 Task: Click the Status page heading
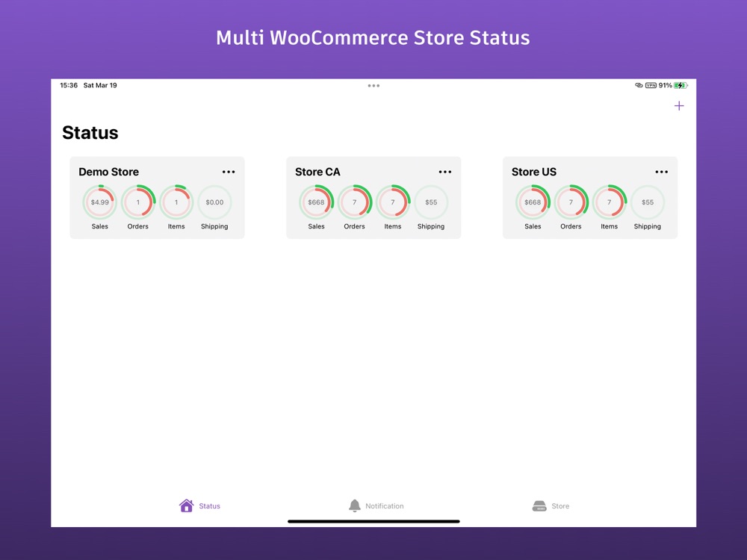(x=90, y=133)
